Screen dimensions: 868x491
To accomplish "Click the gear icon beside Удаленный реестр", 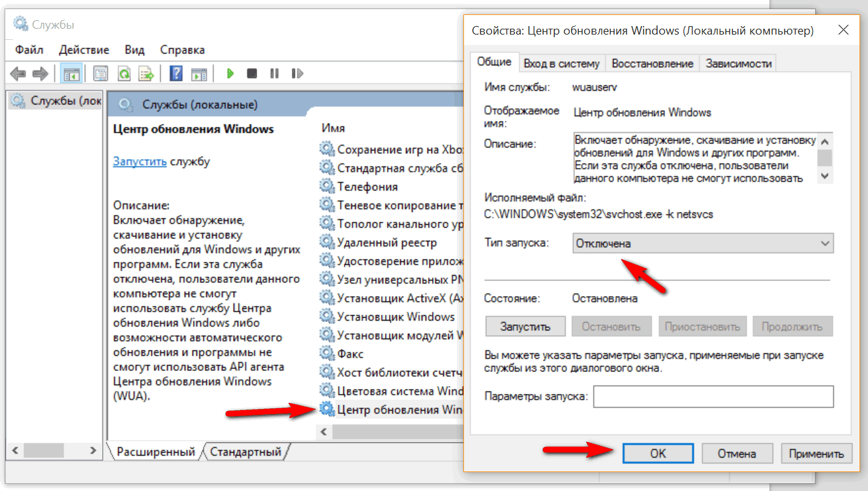I will [x=326, y=242].
